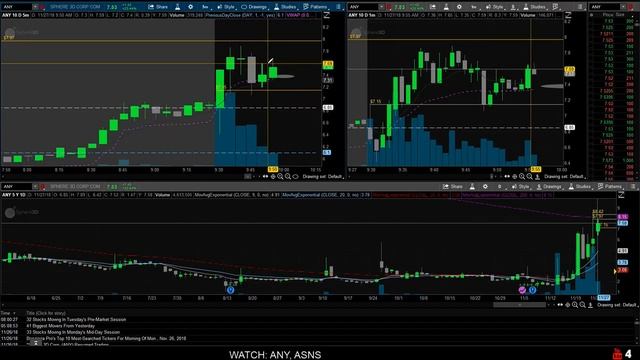
Task: Open chart settings gear in top-left 5m chart
Action: [x=191, y=7]
